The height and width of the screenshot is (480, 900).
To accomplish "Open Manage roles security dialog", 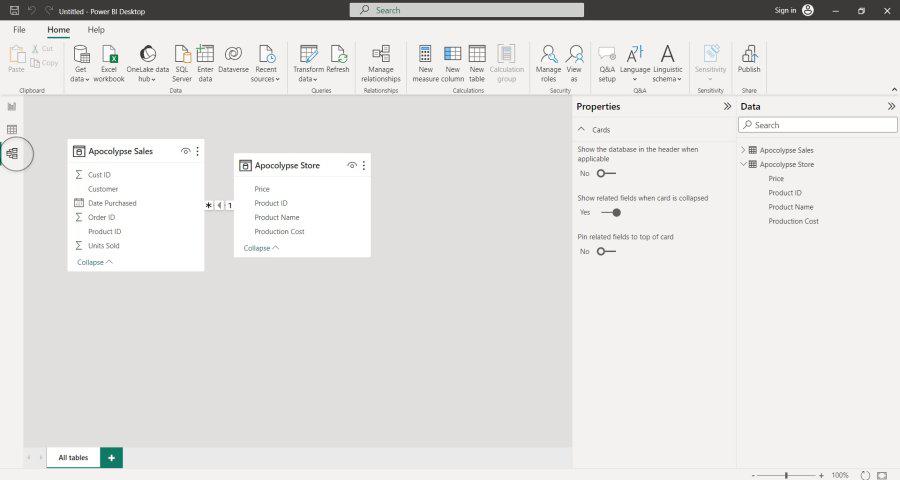I will pos(548,63).
